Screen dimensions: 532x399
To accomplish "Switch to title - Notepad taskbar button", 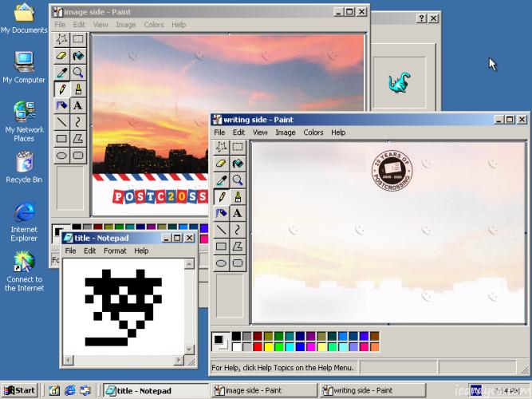I will tap(156, 390).
